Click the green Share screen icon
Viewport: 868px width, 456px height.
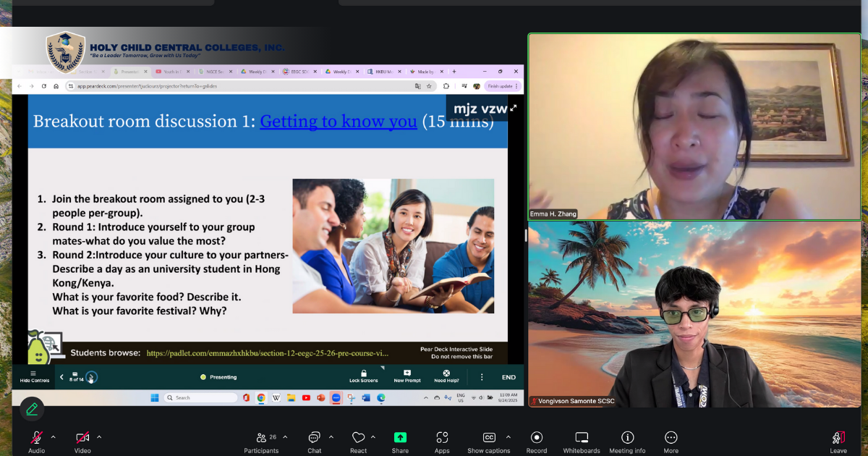coord(400,438)
